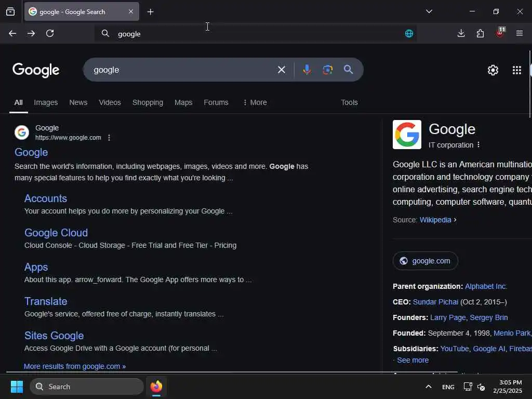Open the Firefox hamburger application menu
This screenshot has height=399, width=532.
520,33
